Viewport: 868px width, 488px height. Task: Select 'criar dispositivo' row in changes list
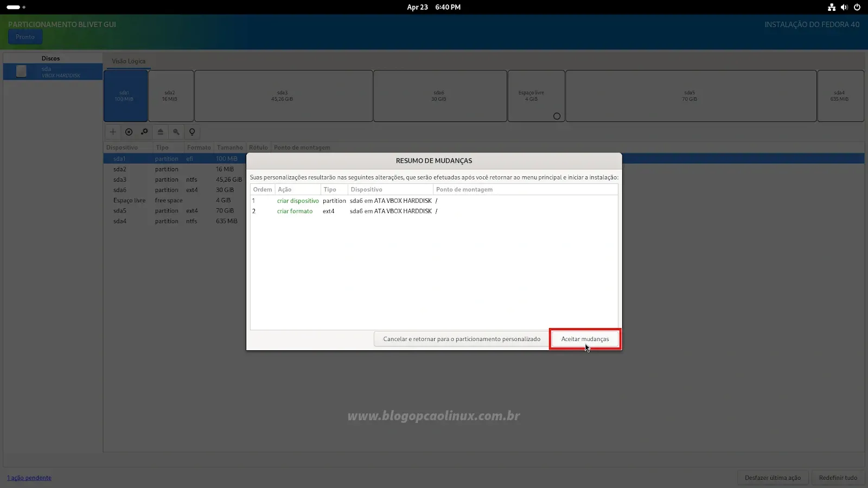434,201
